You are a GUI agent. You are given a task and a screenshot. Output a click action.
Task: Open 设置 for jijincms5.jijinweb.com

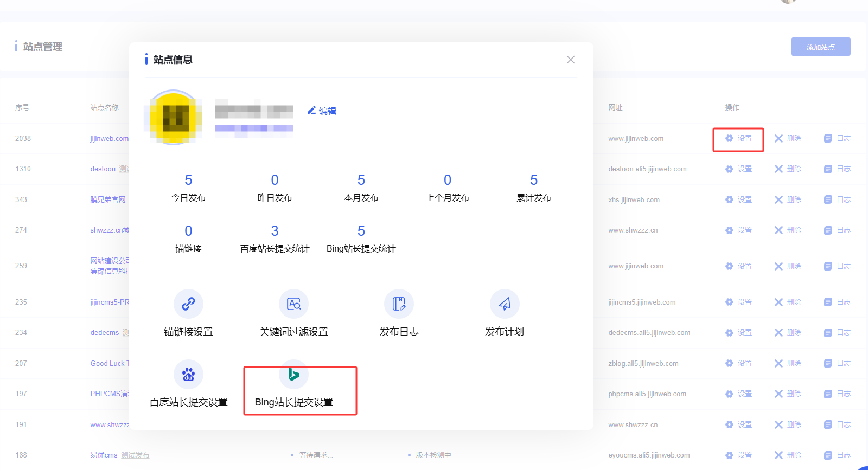(739, 302)
